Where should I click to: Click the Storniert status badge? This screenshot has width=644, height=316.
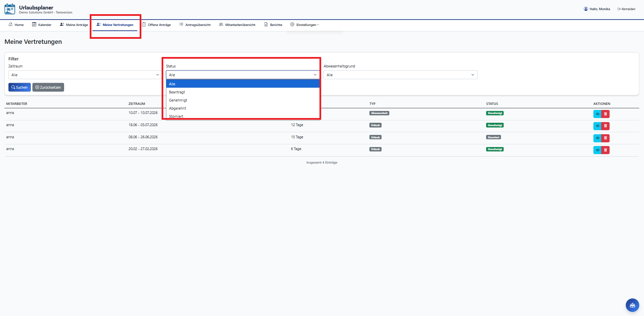[494, 137]
